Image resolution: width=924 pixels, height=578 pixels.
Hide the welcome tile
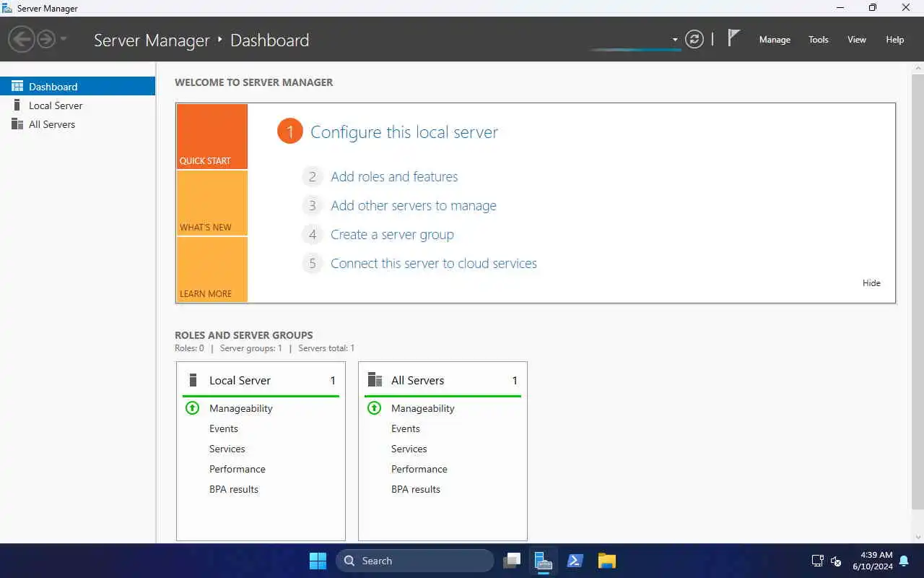(x=871, y=283)
